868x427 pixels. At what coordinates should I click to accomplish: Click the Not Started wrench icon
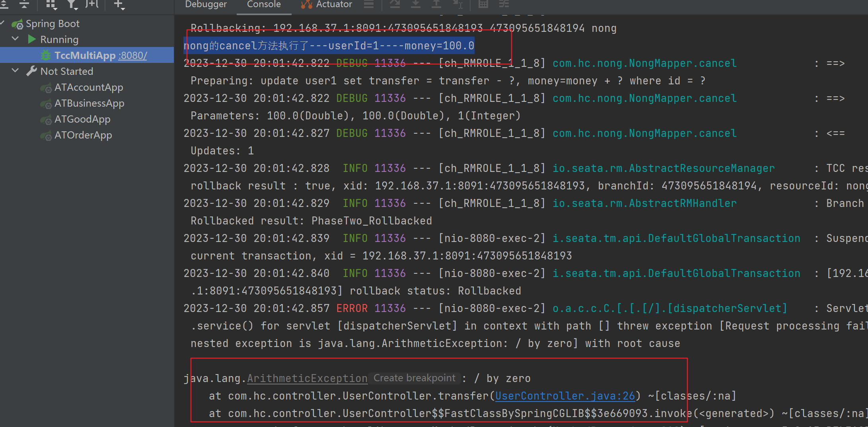pyautogui.click(x=31, y=71)
